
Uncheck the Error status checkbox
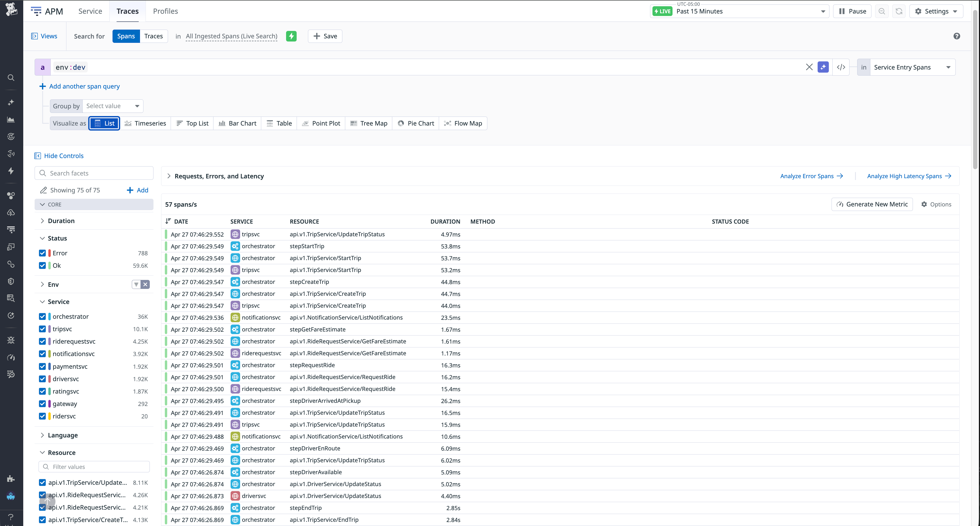pyautogui.click(x=42, y=253)
